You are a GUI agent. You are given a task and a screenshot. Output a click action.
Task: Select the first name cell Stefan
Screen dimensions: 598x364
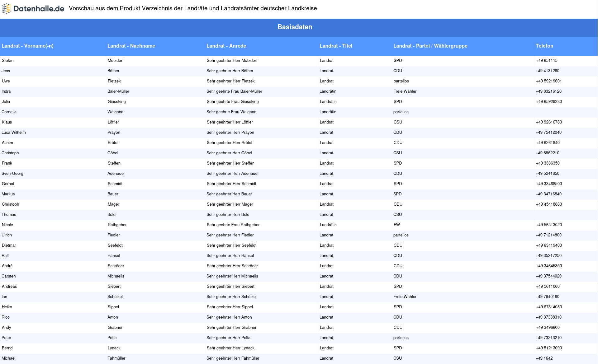8,61
